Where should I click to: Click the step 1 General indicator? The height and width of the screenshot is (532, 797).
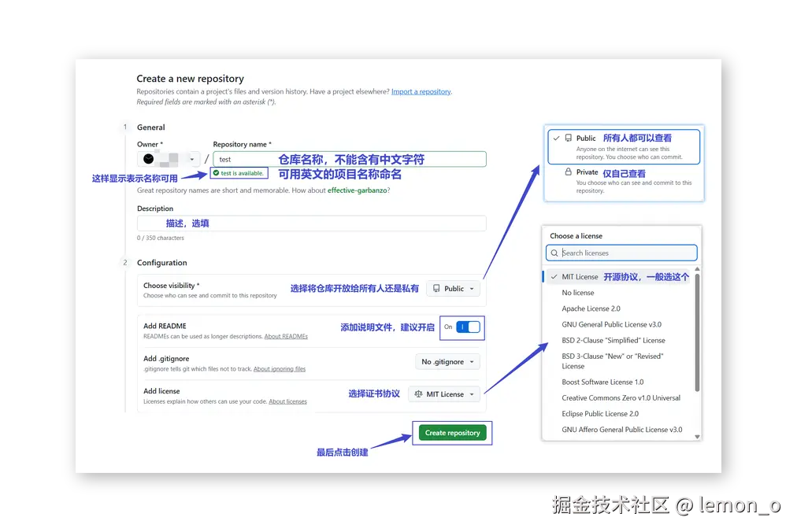[x=125, y=127]
